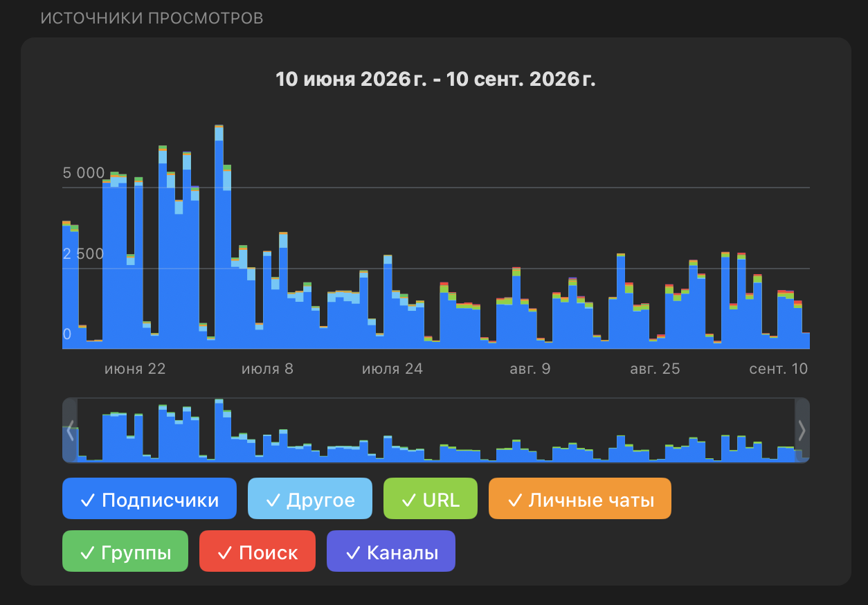Toggle the Личные чаты series filter
This screenshot has width=868, height=605.
coord(580,498)
